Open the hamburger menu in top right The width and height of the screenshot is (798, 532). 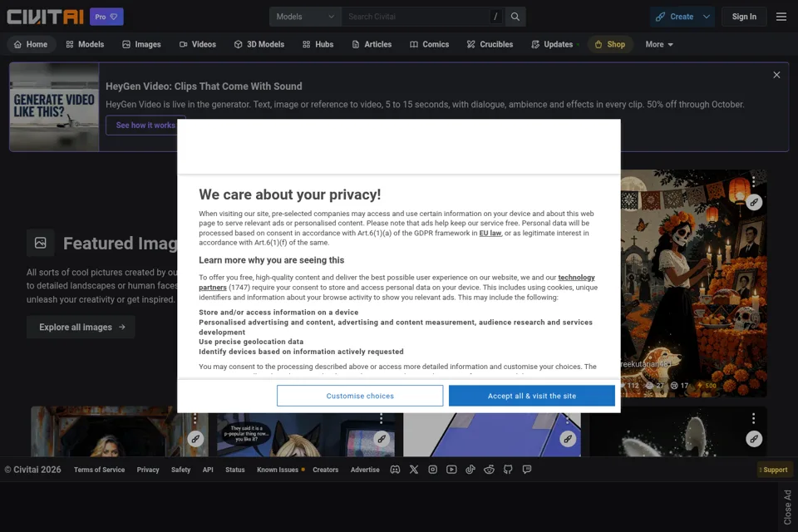781,17
